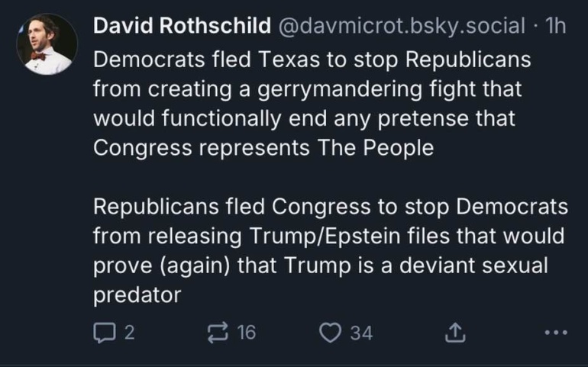The width and height of the screenshot is (588, 367).
Task: Open David Rothschild's profile picture
Action: pyautogui.click(x=47, y=44)
